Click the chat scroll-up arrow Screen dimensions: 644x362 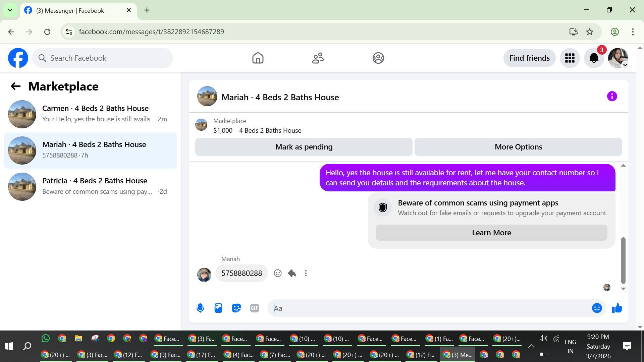point(623,165)
